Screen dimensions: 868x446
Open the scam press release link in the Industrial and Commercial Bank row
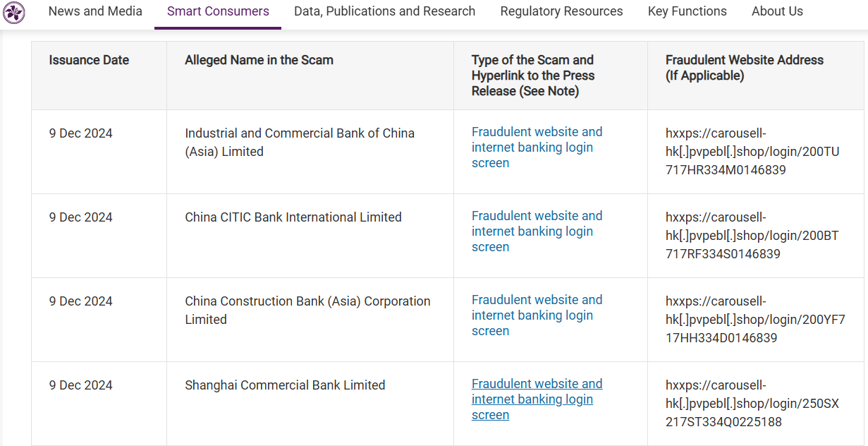[537, 147]
